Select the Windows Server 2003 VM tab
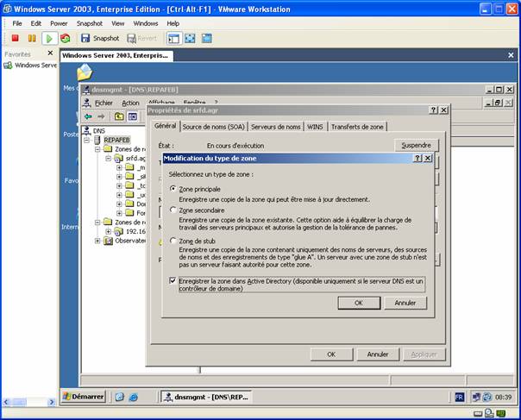This screenshot has width=521, height=420. (x=116, y=55)
